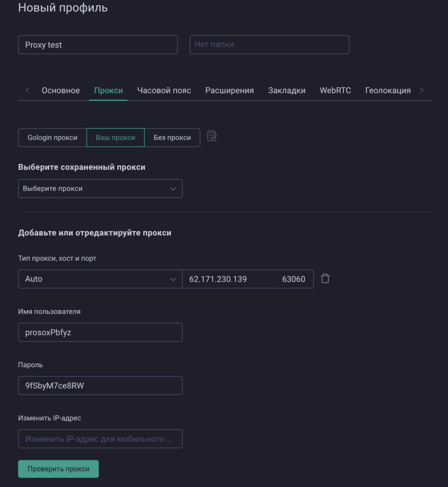Switch to the Геолокация tab
The image size is (448, 487).
pos(388,90)
